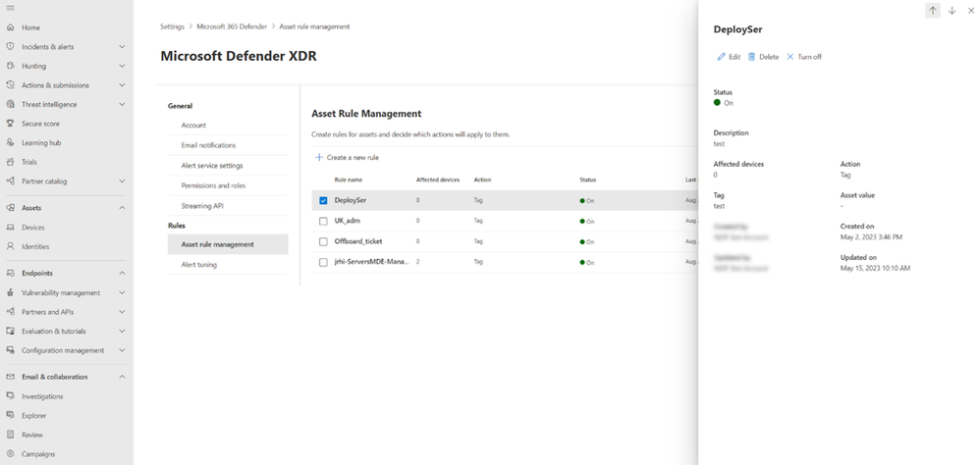Viewport: 980px width, 465px height.
Task: Close the DeploySer details panel
Action: click(x=970, y=10)
